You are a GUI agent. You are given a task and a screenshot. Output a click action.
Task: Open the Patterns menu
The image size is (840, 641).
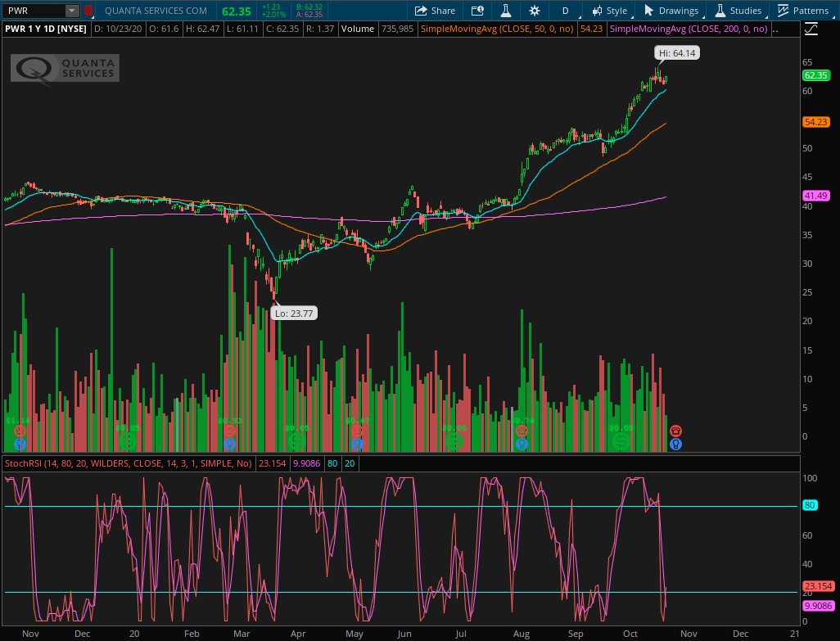click(x=803, y=11)
